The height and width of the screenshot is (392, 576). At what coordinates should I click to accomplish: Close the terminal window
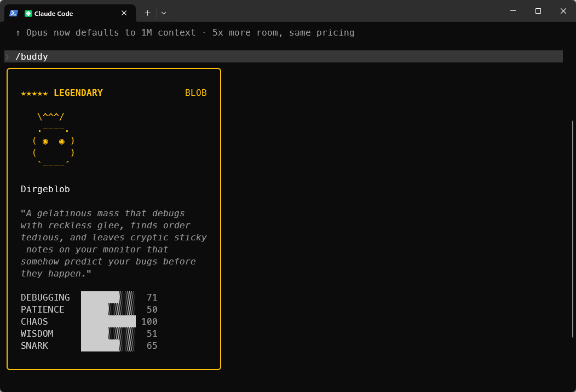click(563, 11)
